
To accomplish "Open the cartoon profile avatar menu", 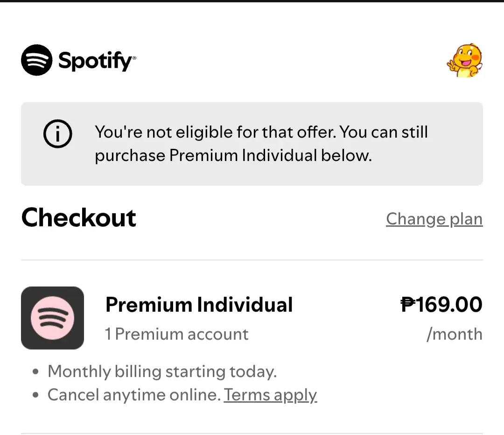I will 465,61.
